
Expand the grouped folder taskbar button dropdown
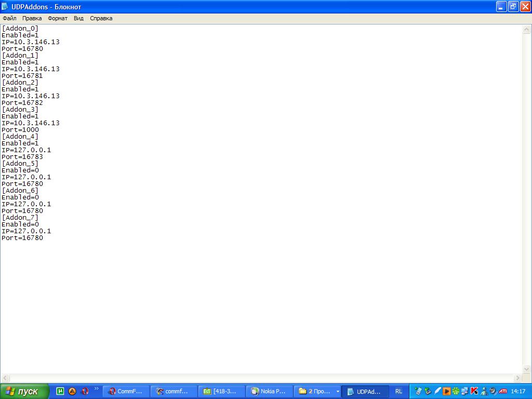coord(338,391)
